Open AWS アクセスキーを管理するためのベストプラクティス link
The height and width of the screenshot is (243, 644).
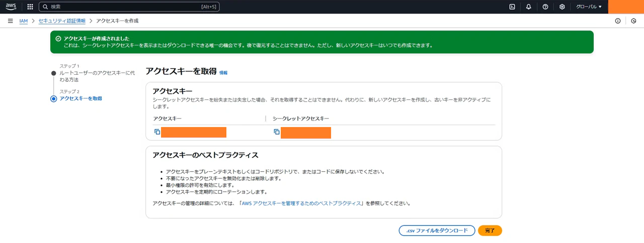(301, 204)
